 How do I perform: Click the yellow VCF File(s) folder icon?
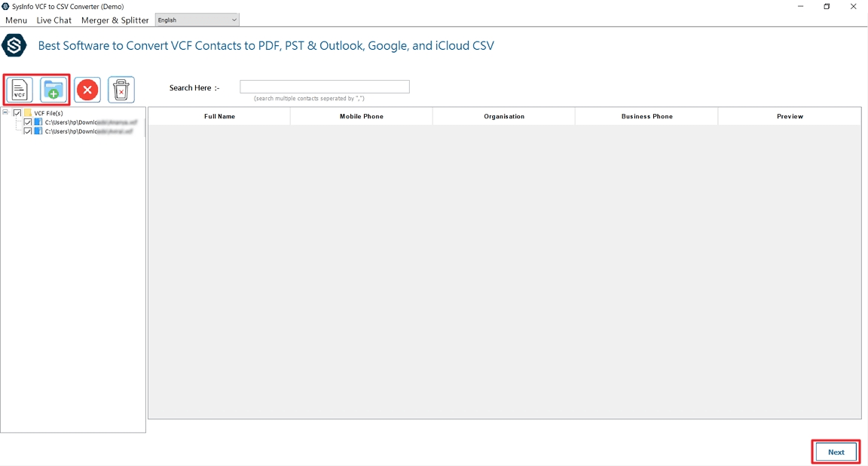[28, 113]
